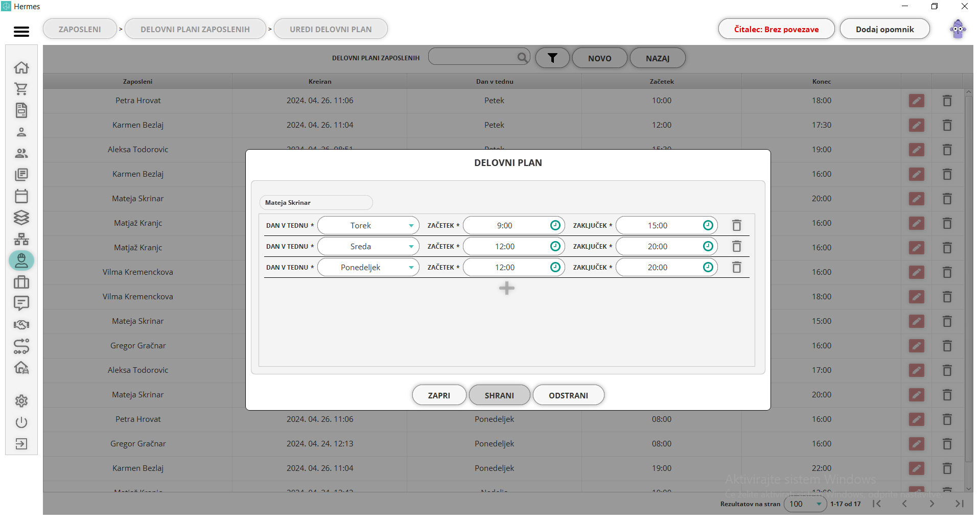
Task: Open the chat message sidebar icon
Action: [x=21, y=303]
